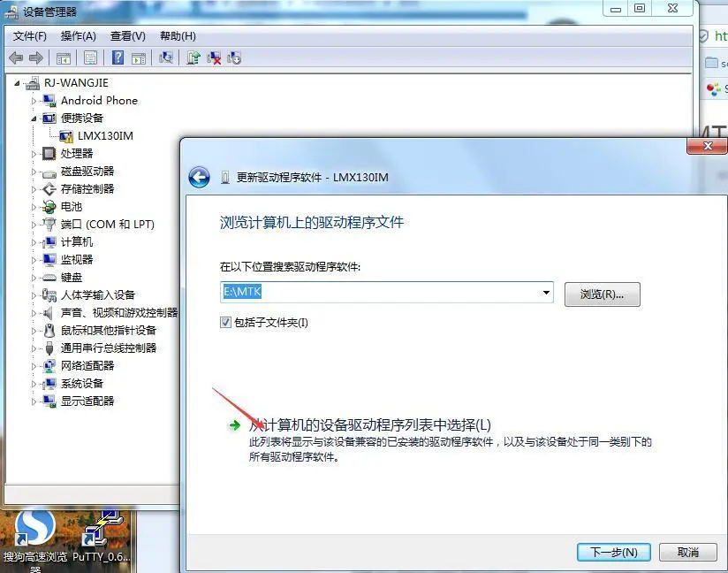
Task: Click the uninstall device toolbar icon
Action: (x=215, y=57)
